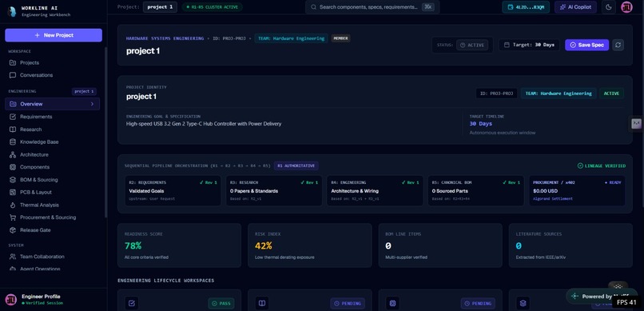The height and width of the screenshot is (311, 644).
Task: Click the BOM Line Items card
Action: tap(440, 245)
